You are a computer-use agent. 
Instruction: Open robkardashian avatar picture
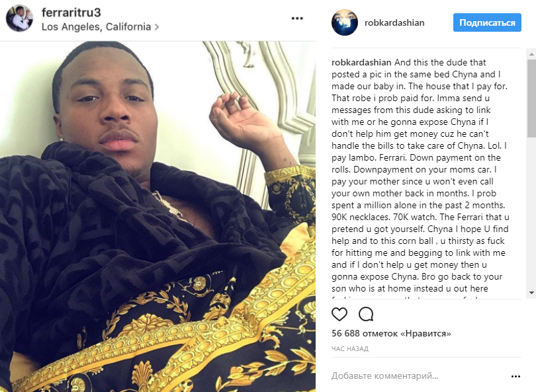tap(345, 22)
